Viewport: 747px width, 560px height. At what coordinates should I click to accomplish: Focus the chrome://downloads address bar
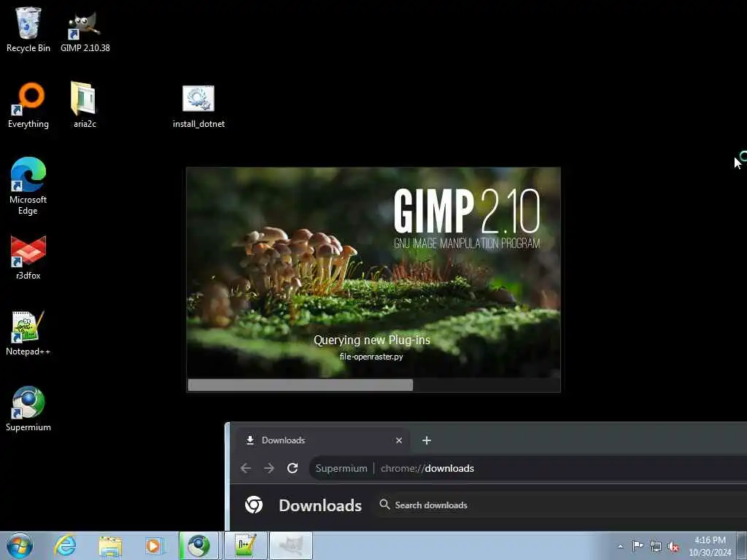pos(528,468)
